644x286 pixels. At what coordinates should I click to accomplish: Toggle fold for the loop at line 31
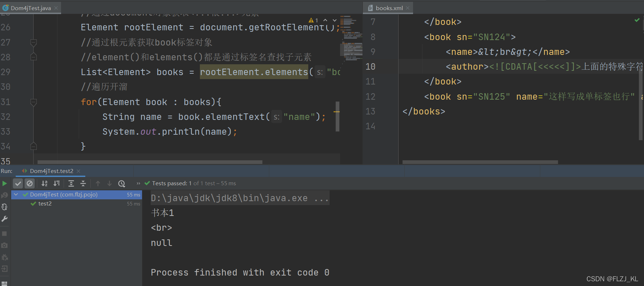[x=34, y=102]
